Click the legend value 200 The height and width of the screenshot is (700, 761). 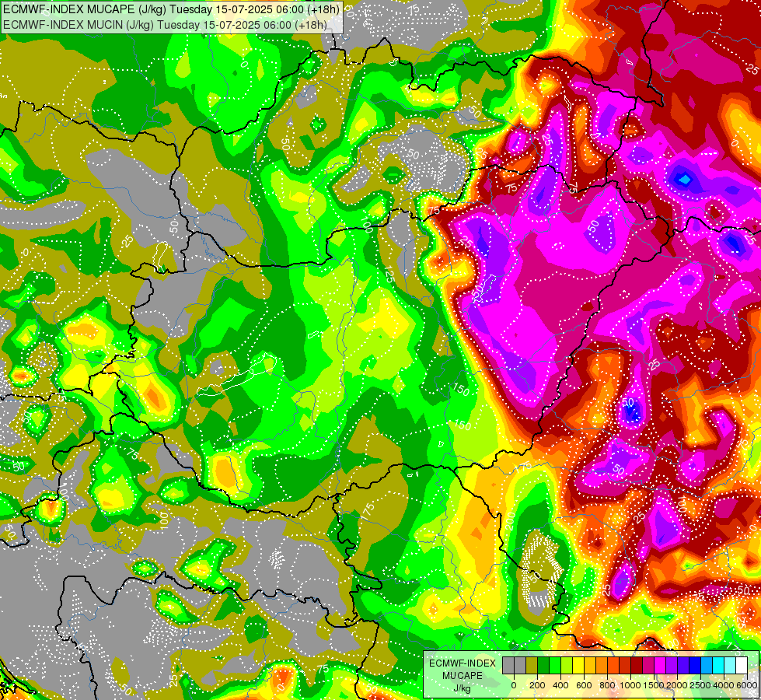pos(537,685)
